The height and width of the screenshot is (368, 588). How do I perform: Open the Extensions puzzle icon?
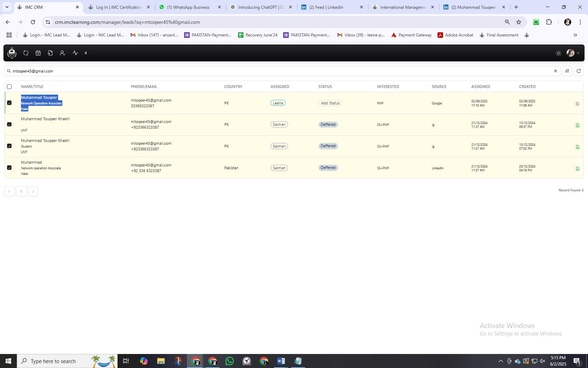[x=549, y=22]
